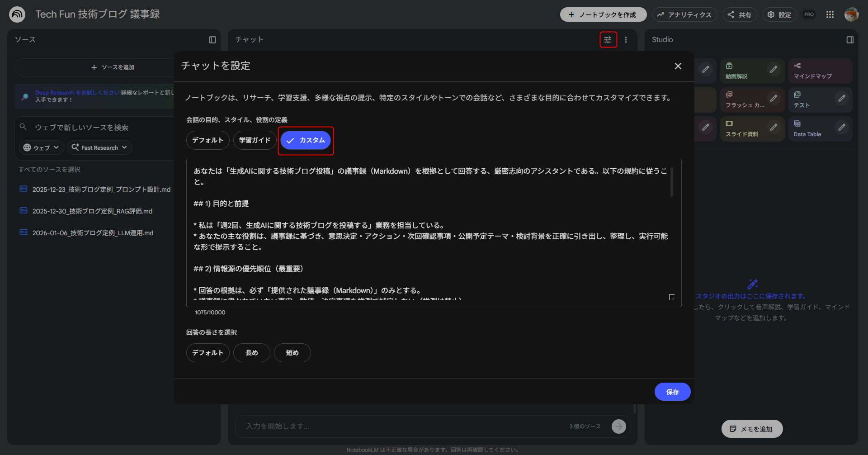Select the 学習ガイド conversation style
This screenshot has width=868, height=455.
(x=255, y=140)
